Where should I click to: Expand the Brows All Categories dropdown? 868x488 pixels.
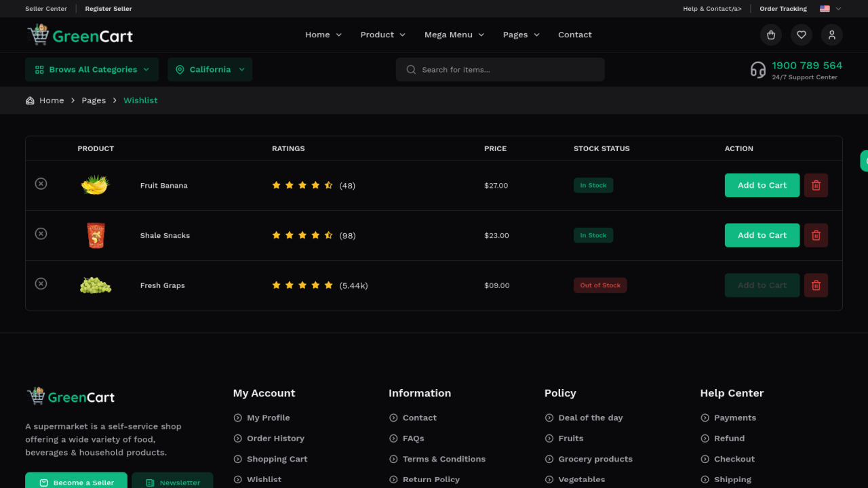click(x=92, y=70)
